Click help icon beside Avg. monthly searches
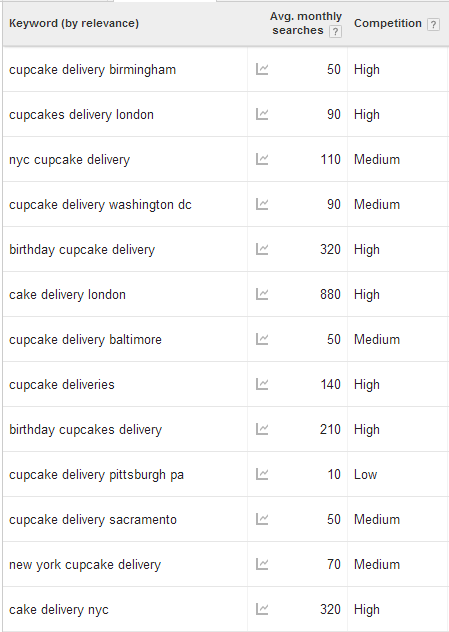 (335, 31)
